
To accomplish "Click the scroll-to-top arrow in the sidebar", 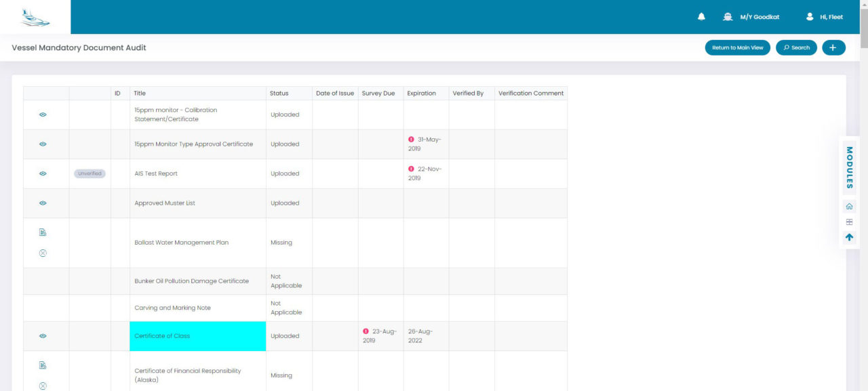I will coord(849,236).
